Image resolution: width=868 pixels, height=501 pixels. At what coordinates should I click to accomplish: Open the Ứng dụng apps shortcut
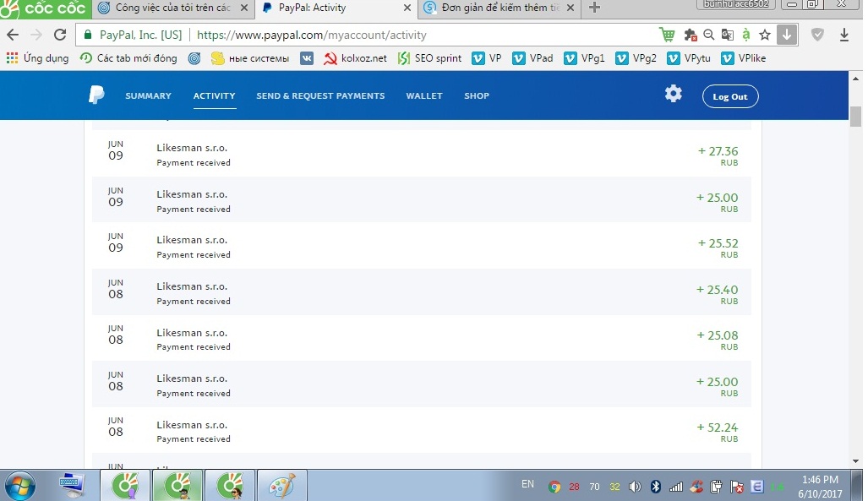(x=37, y=58)
